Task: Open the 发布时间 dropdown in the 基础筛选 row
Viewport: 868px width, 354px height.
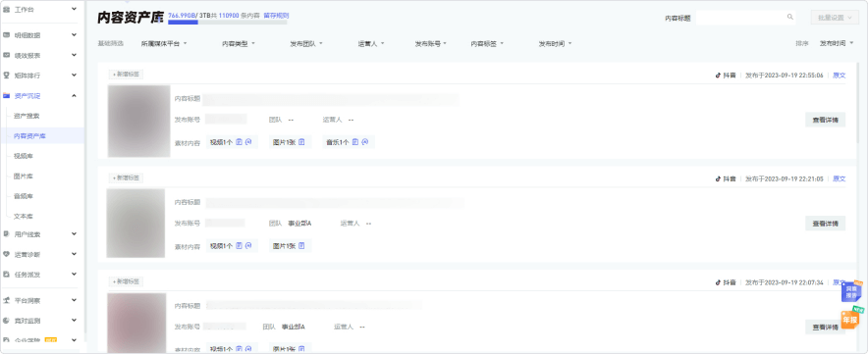Action: 555,44
